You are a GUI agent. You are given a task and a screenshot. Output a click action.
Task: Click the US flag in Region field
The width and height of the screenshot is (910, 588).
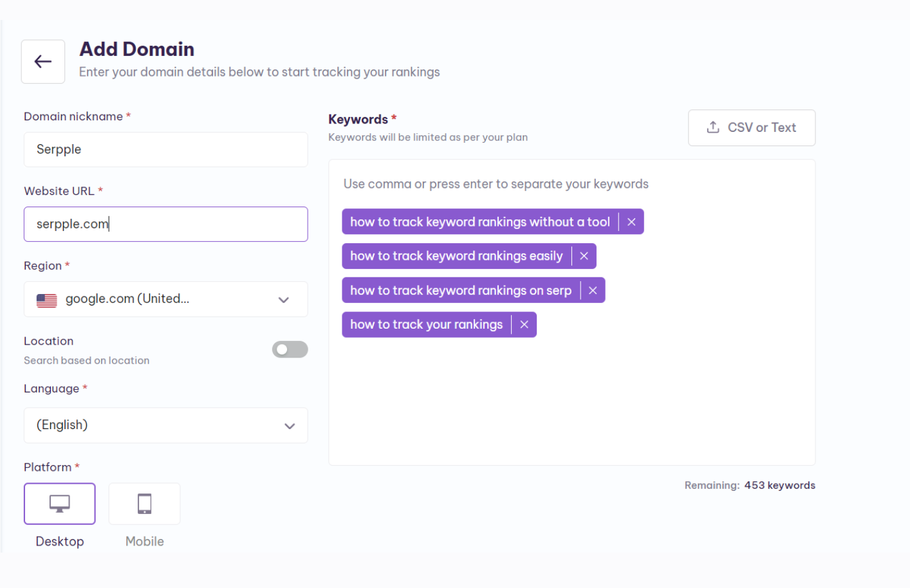(47, 300)
